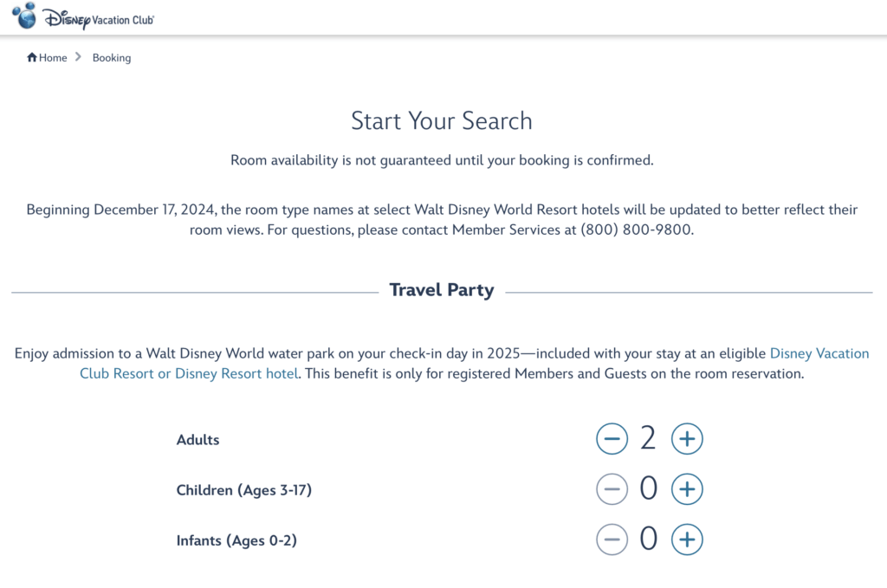Click the Infants count value

(x=648, y=540)
